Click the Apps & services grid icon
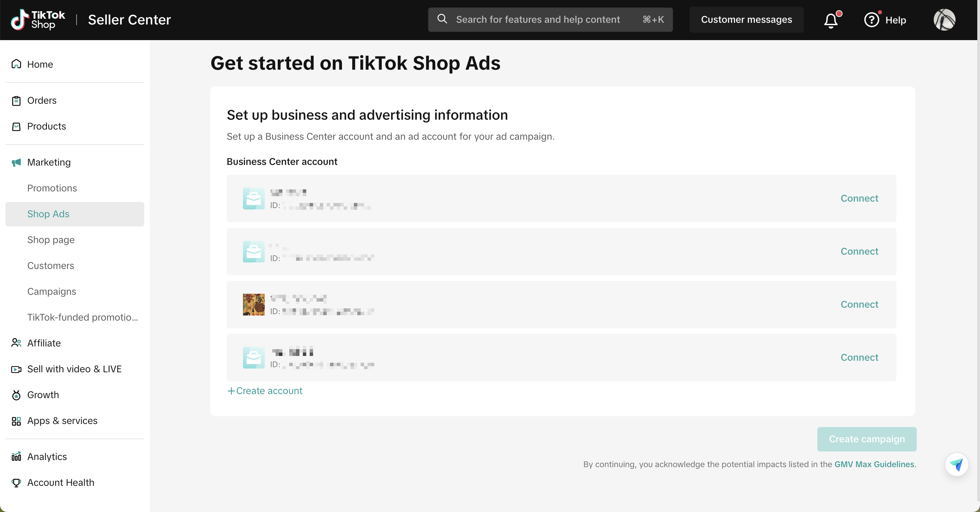This screenshot has height=512, width=980. (16, 421)
